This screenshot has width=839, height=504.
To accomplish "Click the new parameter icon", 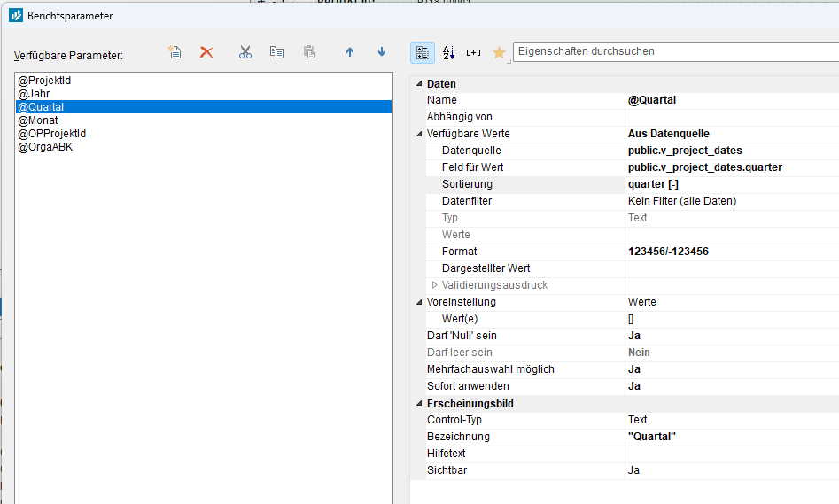I will pyautogui.click(x=175, y=52).
